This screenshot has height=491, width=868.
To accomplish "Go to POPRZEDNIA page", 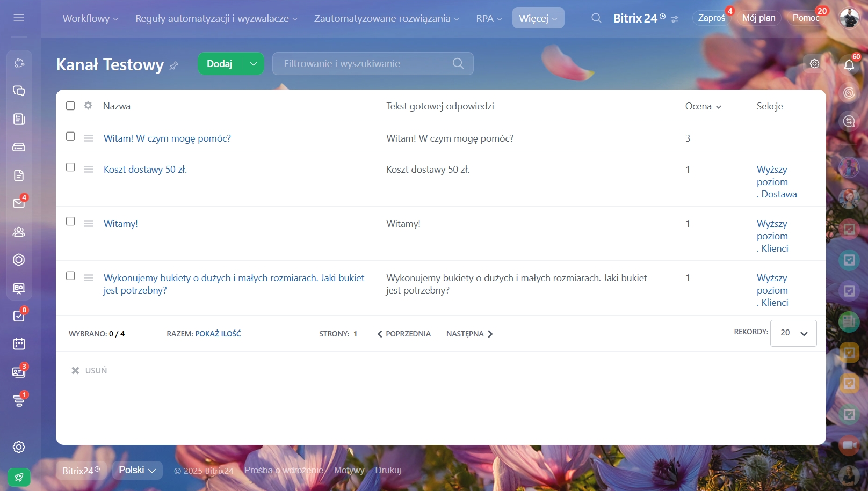I will (x=404, y=334).
